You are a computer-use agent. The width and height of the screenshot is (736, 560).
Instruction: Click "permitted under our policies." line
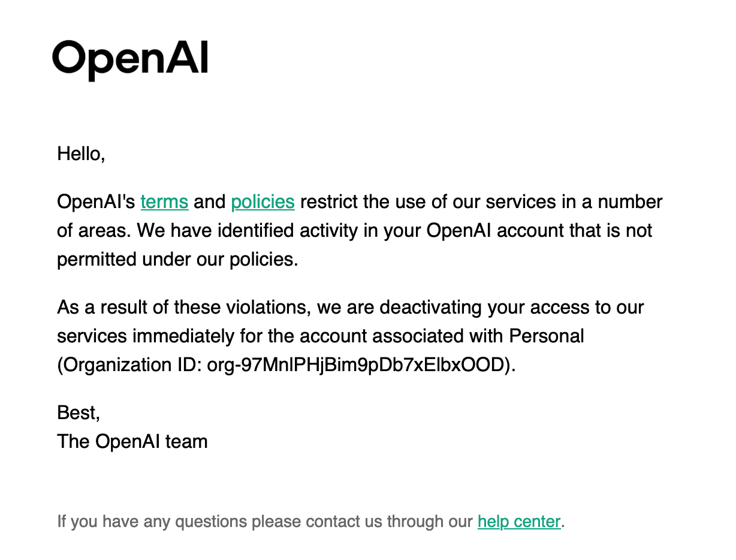pos(177,260)
